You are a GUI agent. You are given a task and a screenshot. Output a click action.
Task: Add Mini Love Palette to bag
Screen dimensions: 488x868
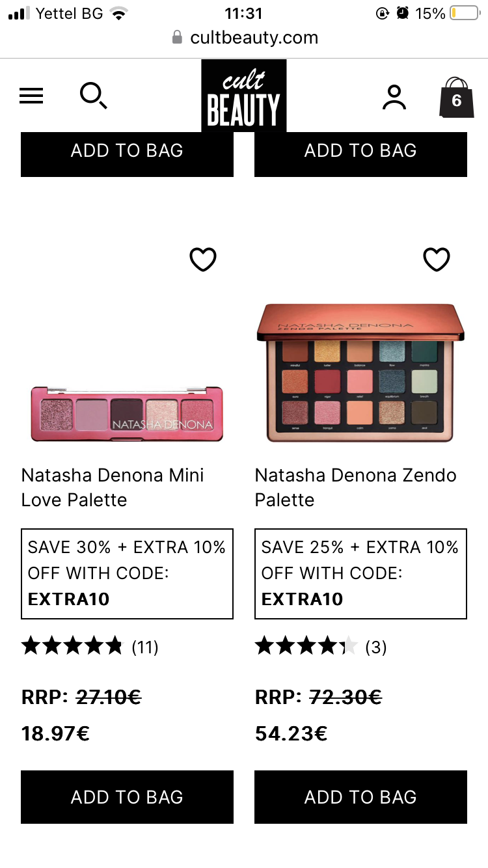(127, 797)
